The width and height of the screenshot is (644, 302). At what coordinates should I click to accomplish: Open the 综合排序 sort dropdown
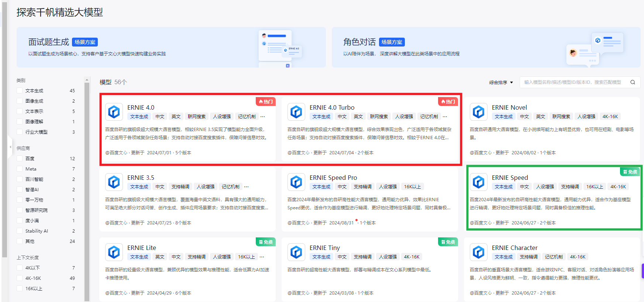tap(501, 82)
